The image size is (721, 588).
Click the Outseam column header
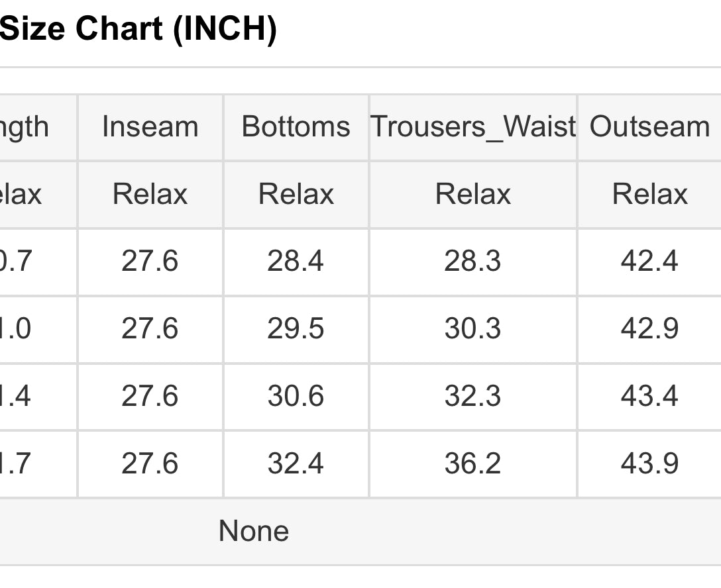pos(649,126)
